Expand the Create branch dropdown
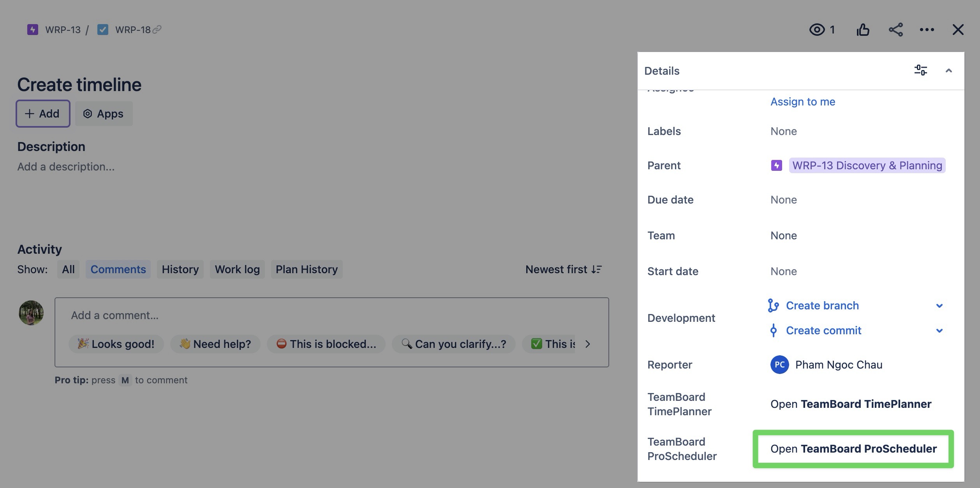Image resolution: width=980 pixels, height=488 pixels. [x=939, y=305]
